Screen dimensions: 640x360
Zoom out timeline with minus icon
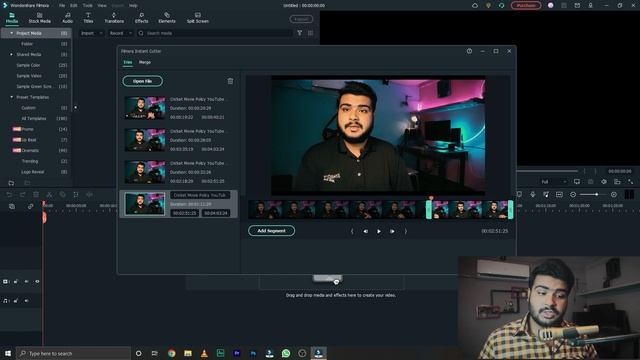573,194
